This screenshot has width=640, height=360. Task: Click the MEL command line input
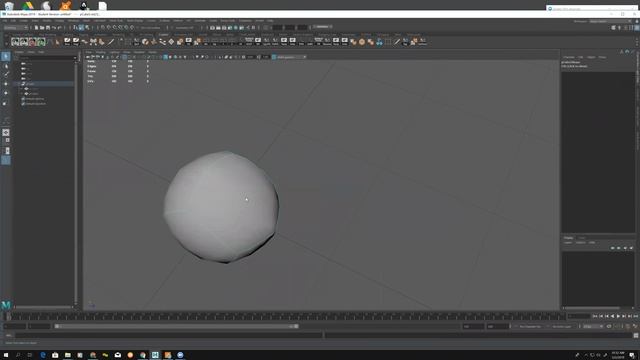point(168,335)
